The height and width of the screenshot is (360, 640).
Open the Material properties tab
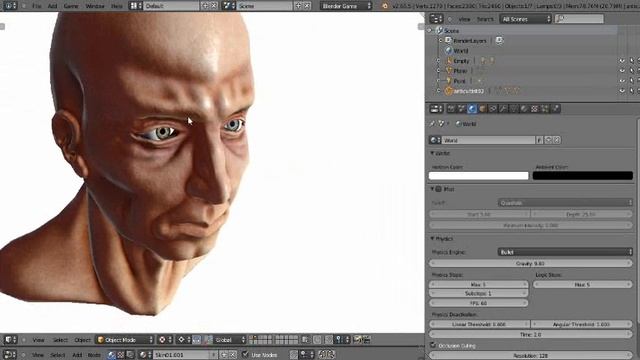click(524, 109)
